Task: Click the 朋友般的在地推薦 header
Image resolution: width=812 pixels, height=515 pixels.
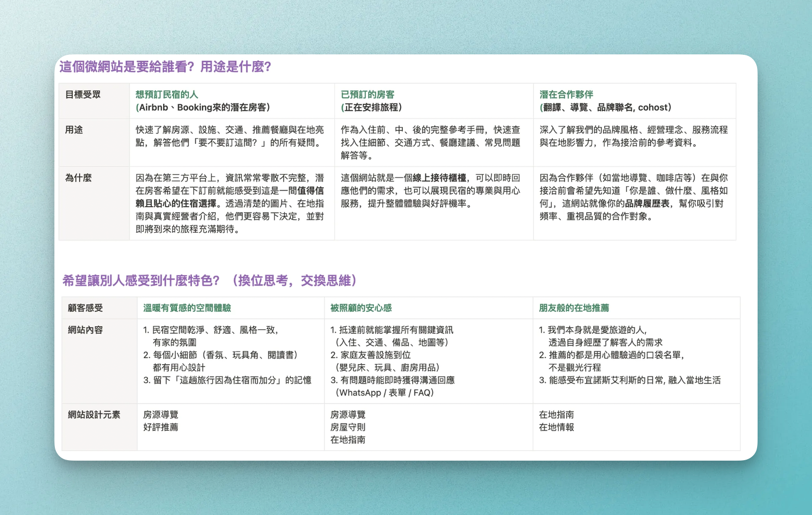Action: 574,308
